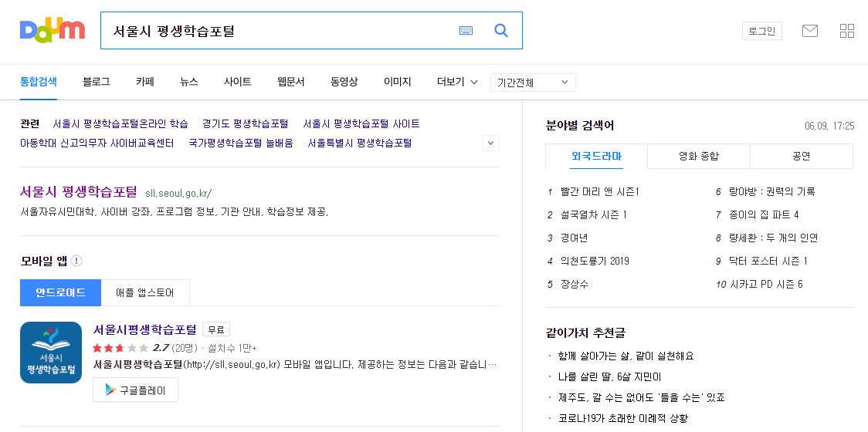Open the 구글플레이 button

point(136,390)
